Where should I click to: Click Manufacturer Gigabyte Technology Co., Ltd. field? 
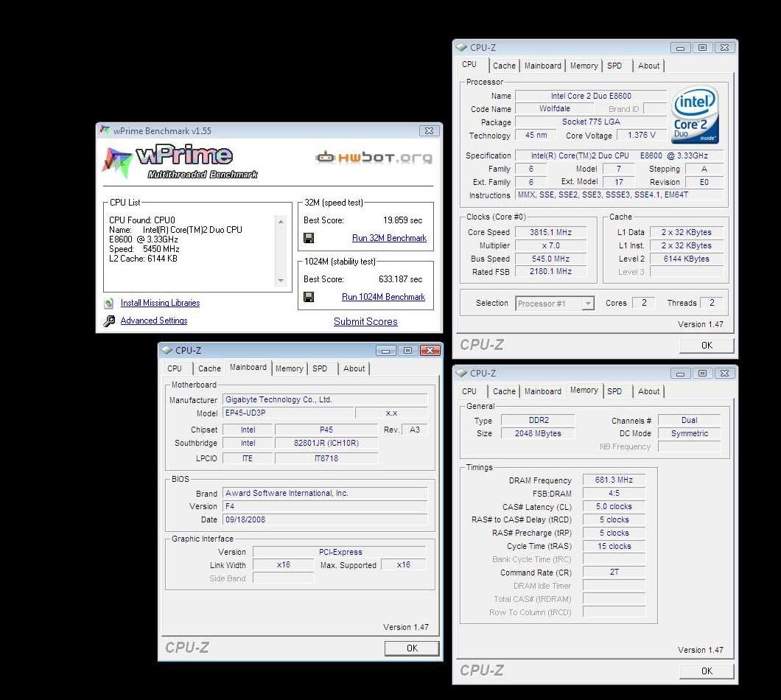[325, 399]
